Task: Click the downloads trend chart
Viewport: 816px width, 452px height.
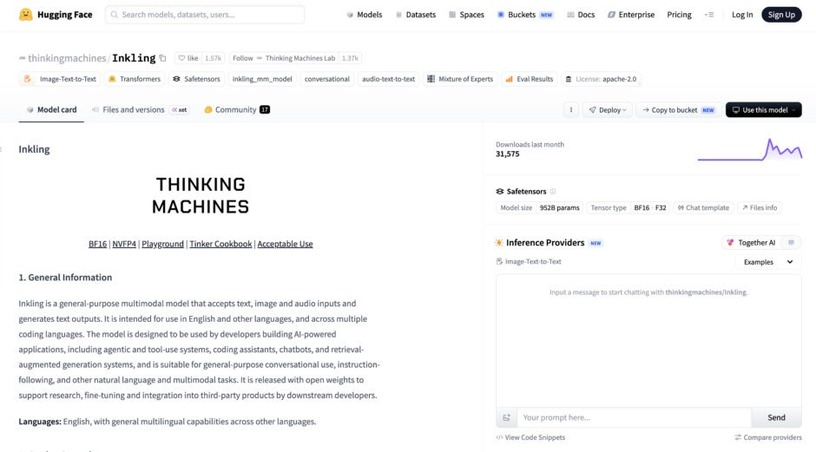Action: (749, 150)
